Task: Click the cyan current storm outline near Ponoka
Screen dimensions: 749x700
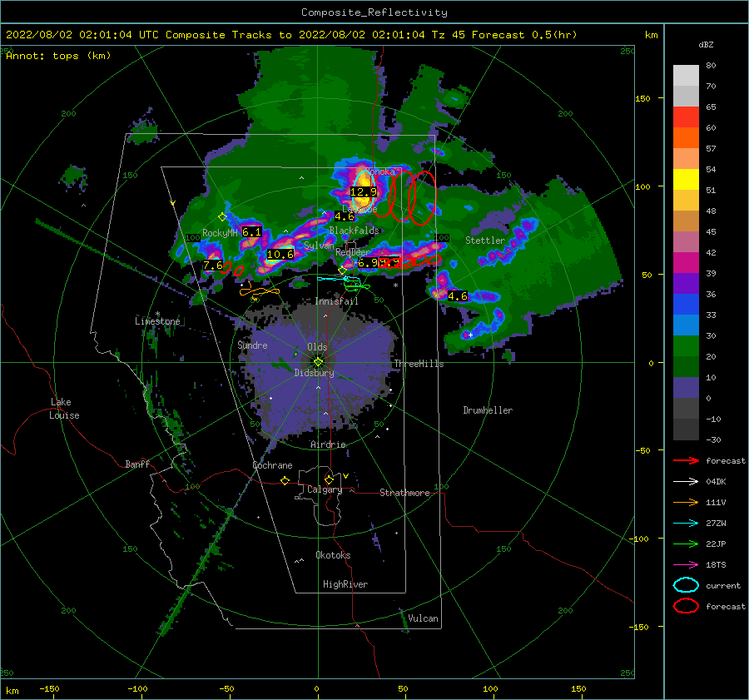Action: 363,190
